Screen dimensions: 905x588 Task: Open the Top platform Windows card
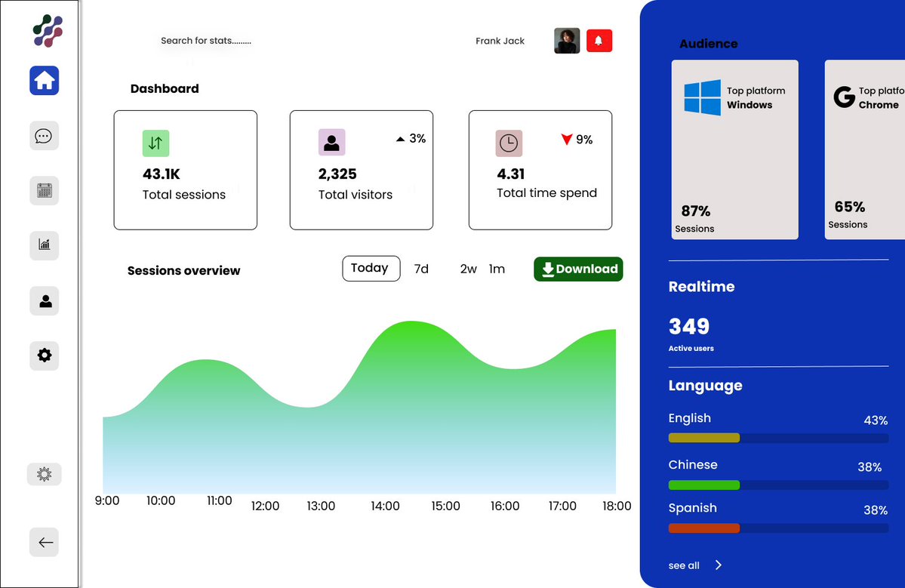click(734, 149)
